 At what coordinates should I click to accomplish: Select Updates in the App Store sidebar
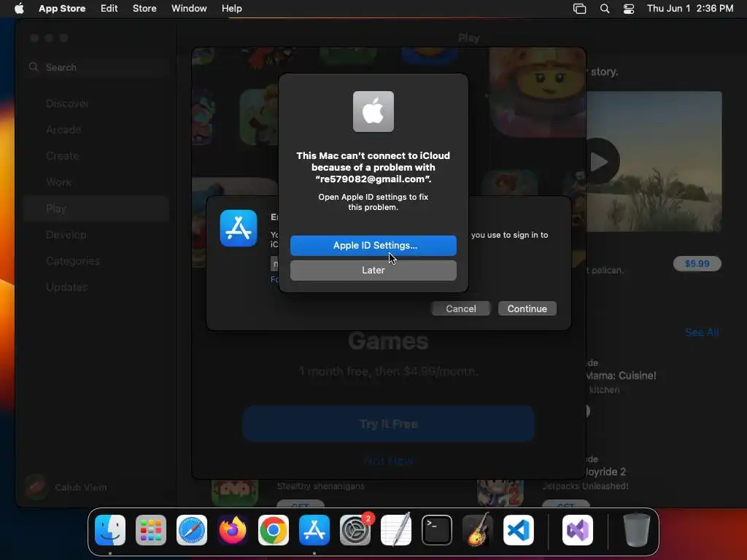pos(96,287)
